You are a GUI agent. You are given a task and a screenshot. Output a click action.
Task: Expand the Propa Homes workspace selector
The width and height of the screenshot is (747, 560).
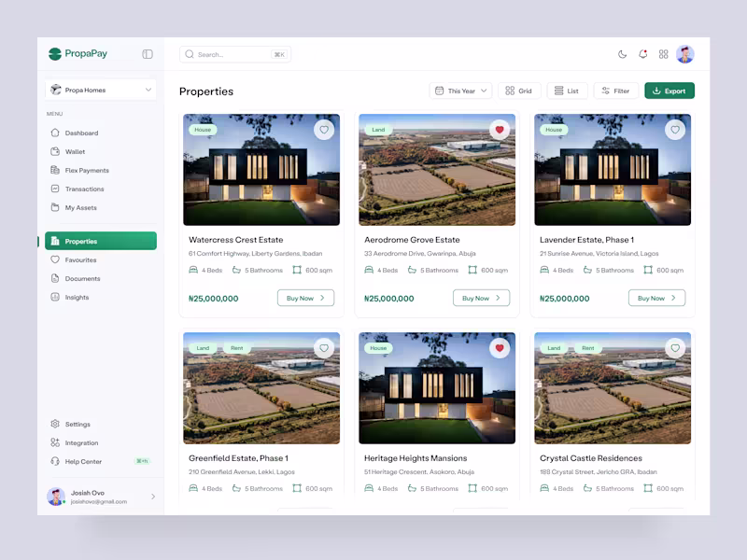click(103, 90)
